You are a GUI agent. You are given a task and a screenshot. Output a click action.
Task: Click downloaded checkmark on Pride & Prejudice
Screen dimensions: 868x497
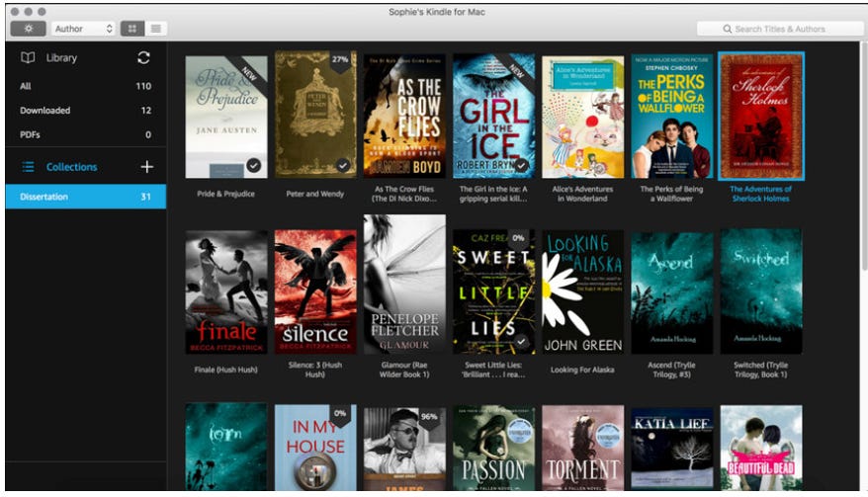pyautogui.click(x=253, y=165)
